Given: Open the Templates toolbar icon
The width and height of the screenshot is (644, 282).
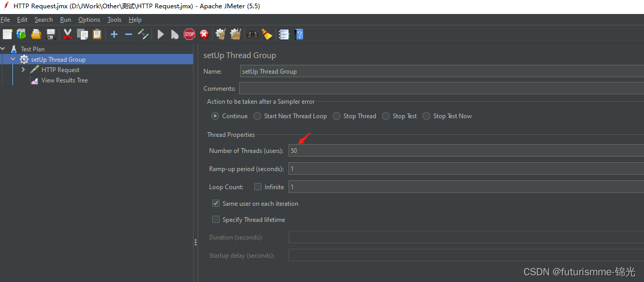Looking at the screenshot, I should [21, 34].
